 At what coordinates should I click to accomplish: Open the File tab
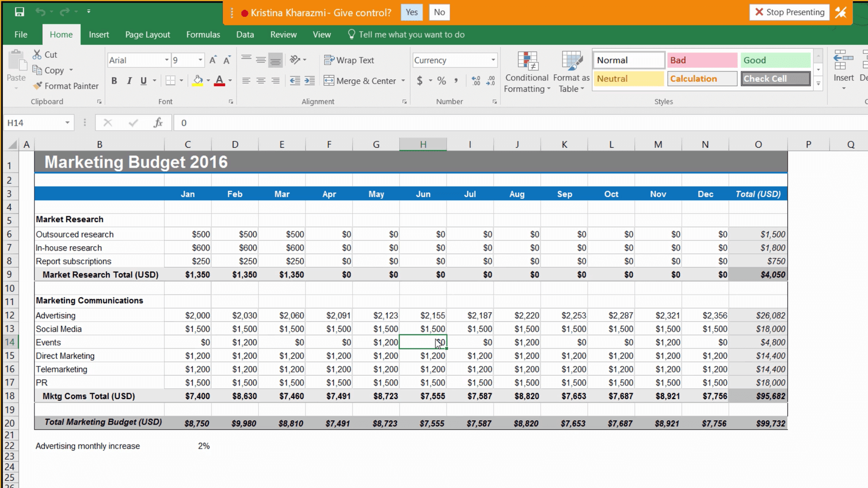tap(21, 34)
